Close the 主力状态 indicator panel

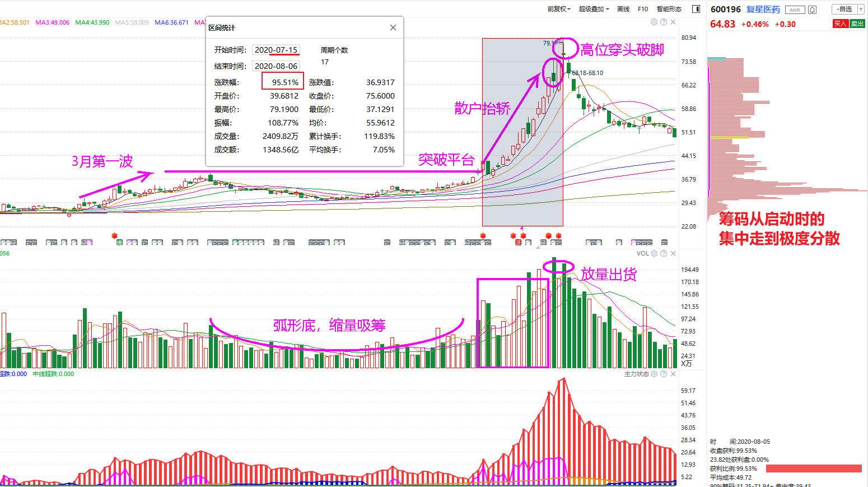[673, 374]
